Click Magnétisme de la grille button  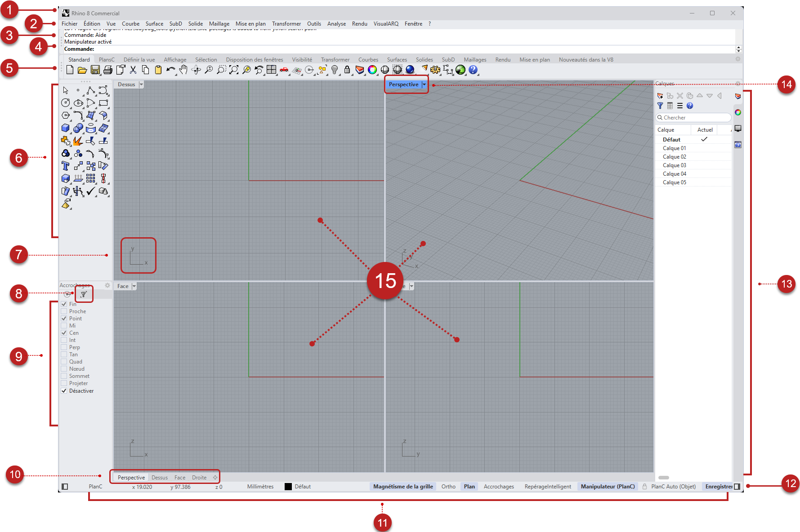pyautogui.click(x=403, y=487)
